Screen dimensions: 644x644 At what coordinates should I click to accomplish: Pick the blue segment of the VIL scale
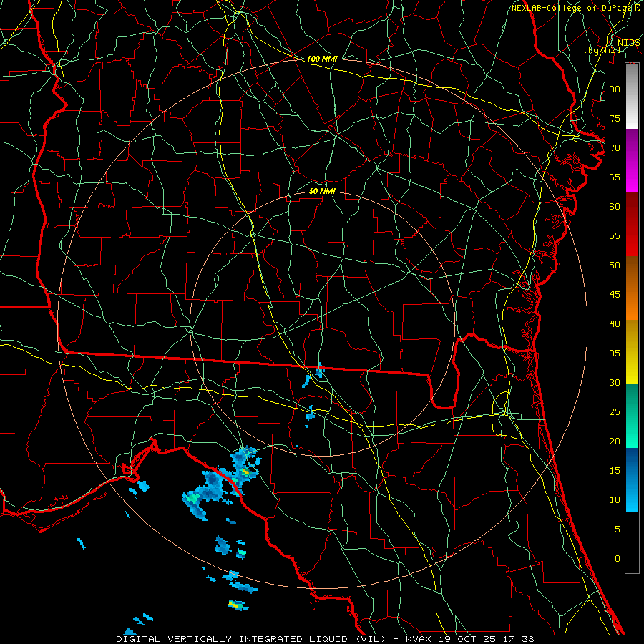[632, 479]
